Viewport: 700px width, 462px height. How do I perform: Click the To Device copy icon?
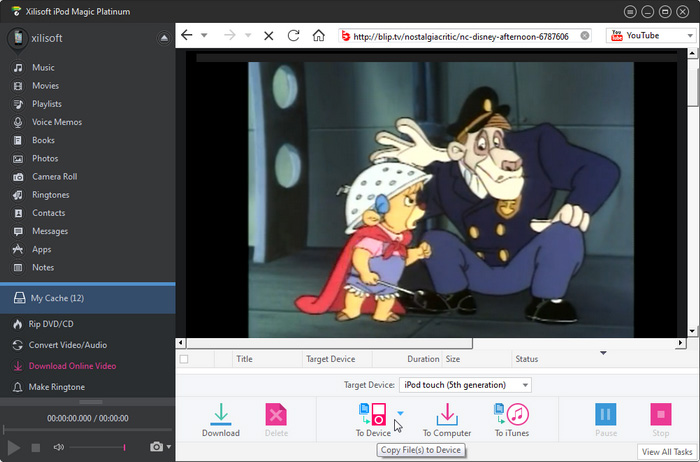372,413
